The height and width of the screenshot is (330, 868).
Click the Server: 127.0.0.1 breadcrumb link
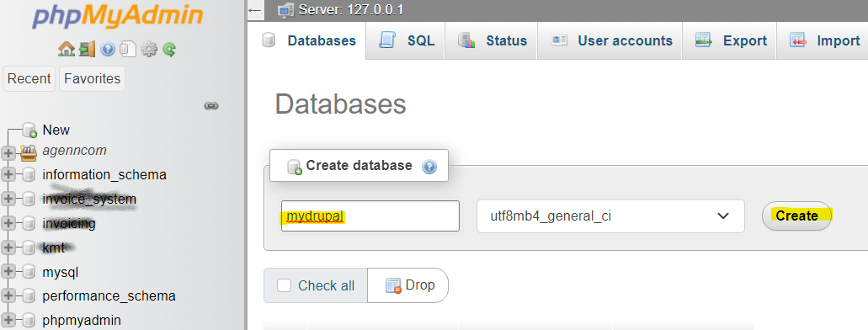350,10
